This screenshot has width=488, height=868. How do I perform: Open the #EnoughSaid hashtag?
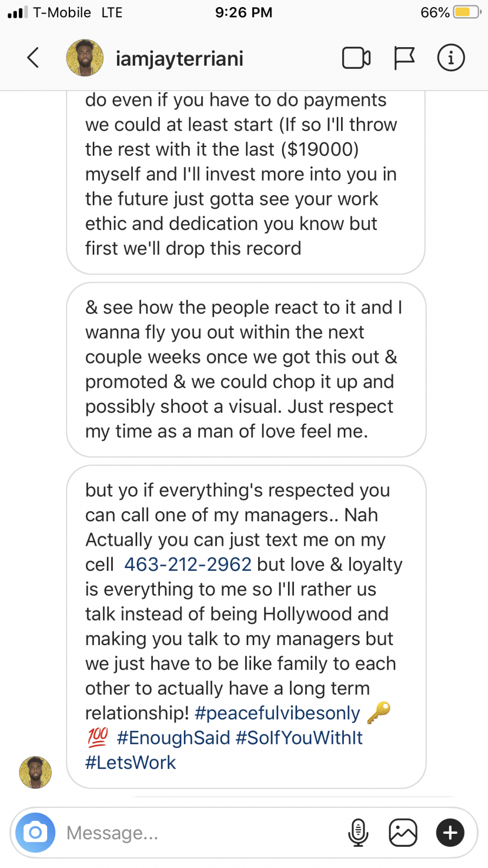pyautogui.click(x=174, y=738)
